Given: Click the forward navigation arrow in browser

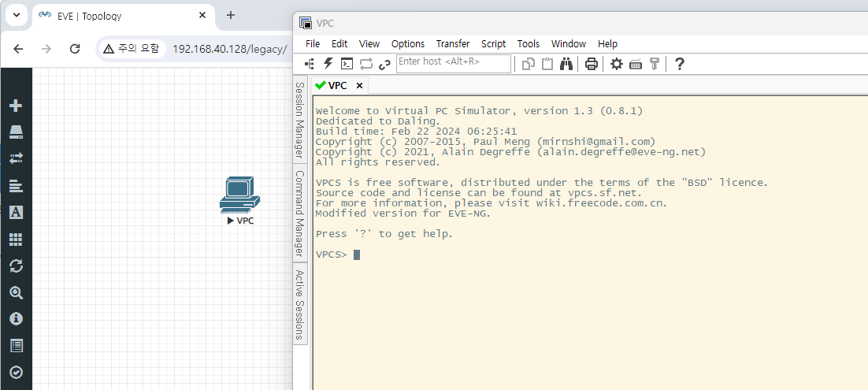Looking at the screenshot, I should click(x=46, y=49).
